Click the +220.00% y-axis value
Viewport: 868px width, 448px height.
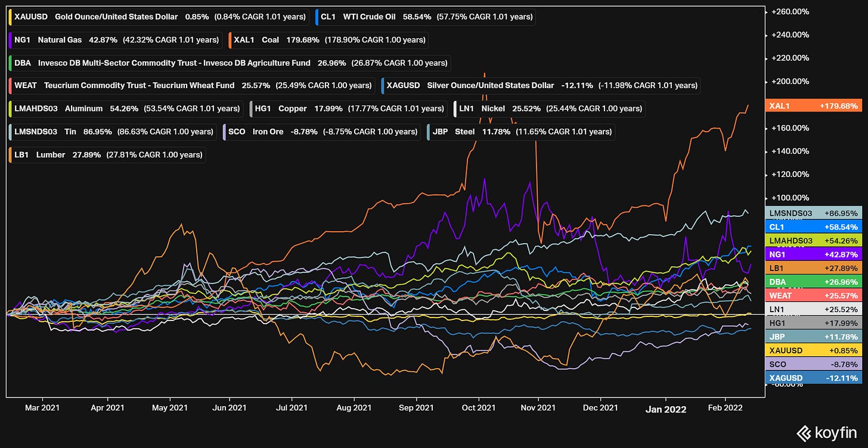pyautogui.click(x=790, y=58)
